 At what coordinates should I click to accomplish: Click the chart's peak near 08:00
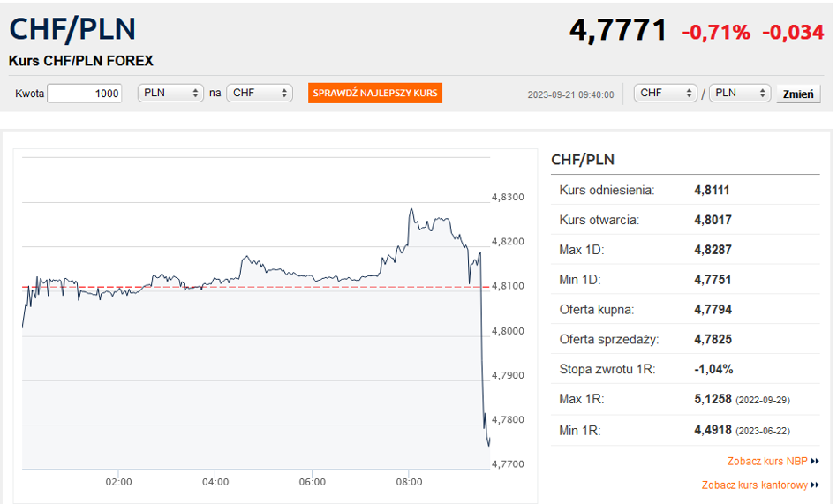[x=411, y=209]
